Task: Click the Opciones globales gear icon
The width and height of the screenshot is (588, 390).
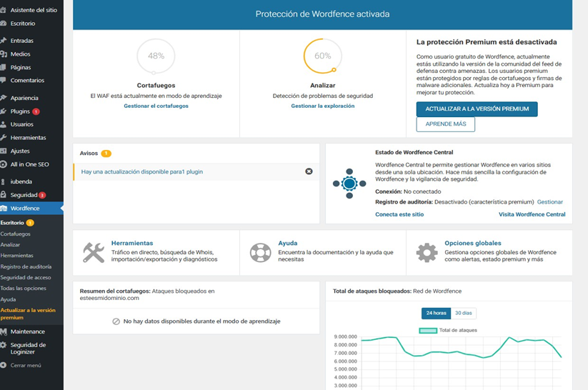Action: [x=427, y=252]
